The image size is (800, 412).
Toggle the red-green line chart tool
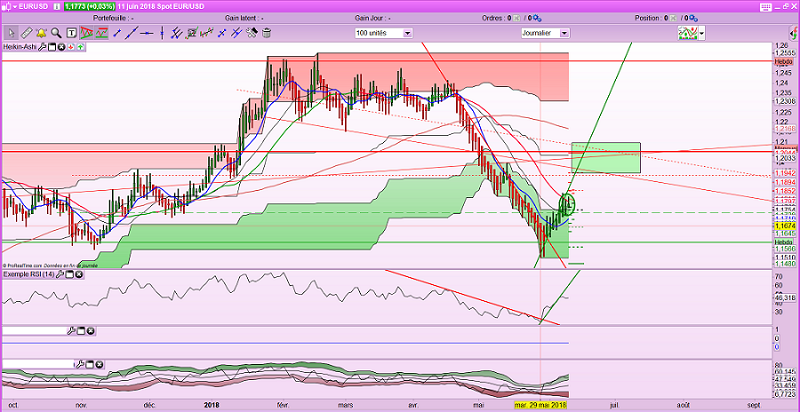pos(102,33)
